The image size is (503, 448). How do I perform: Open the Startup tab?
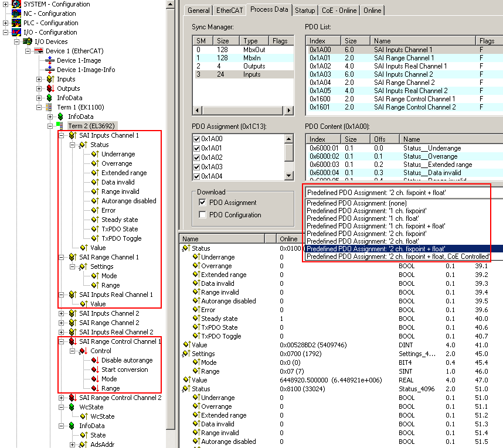[x=305, y=11]
